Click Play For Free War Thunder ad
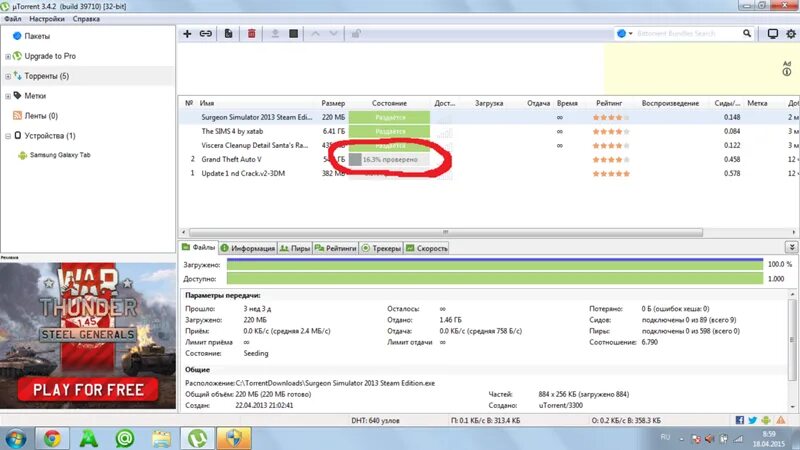The height and width of the screenshot is (450, 800). (88, 390)
